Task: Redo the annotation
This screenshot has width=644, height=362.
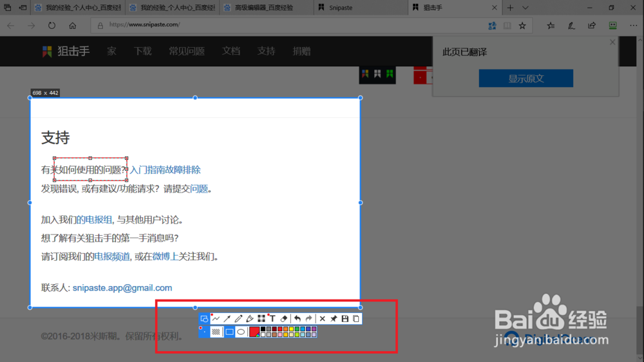Action: click(309, 319)
